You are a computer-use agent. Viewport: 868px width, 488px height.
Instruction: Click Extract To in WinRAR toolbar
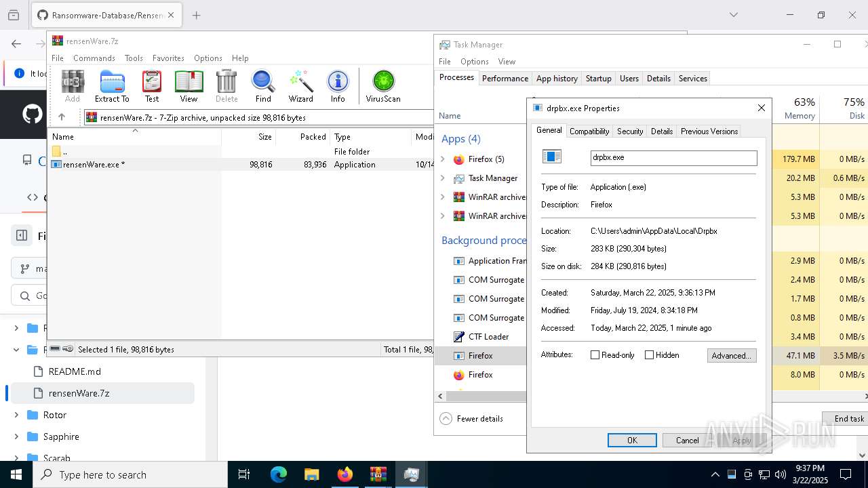tap(112, 86)
